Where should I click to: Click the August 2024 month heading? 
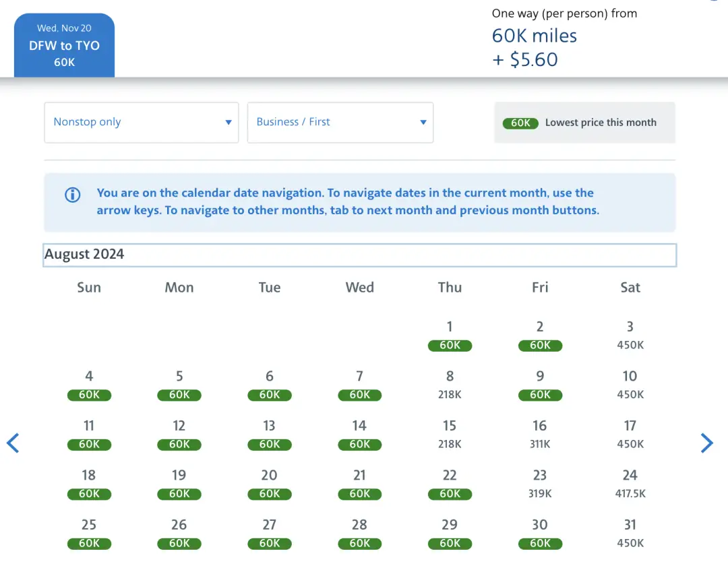click(x=85, y=255)
